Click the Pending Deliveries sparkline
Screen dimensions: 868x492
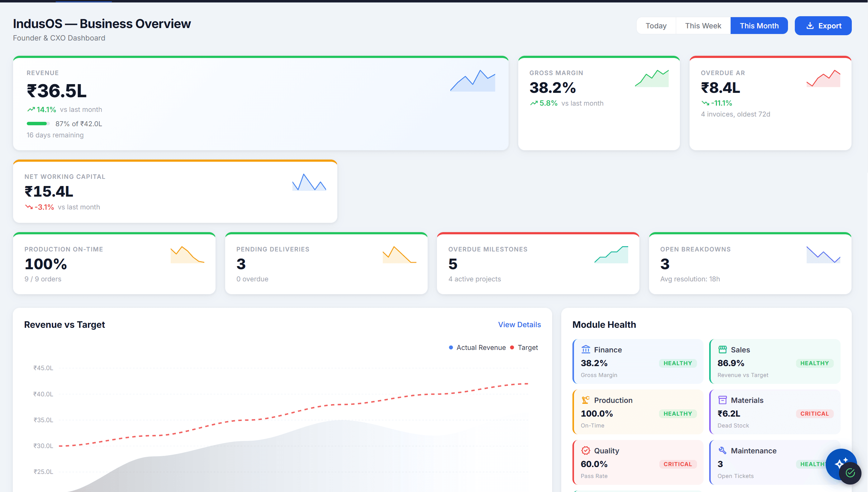click(x=400, y=255)
